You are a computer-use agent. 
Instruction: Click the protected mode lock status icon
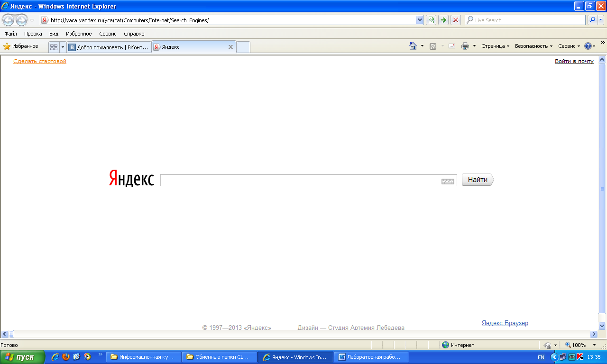coord(547,345)
